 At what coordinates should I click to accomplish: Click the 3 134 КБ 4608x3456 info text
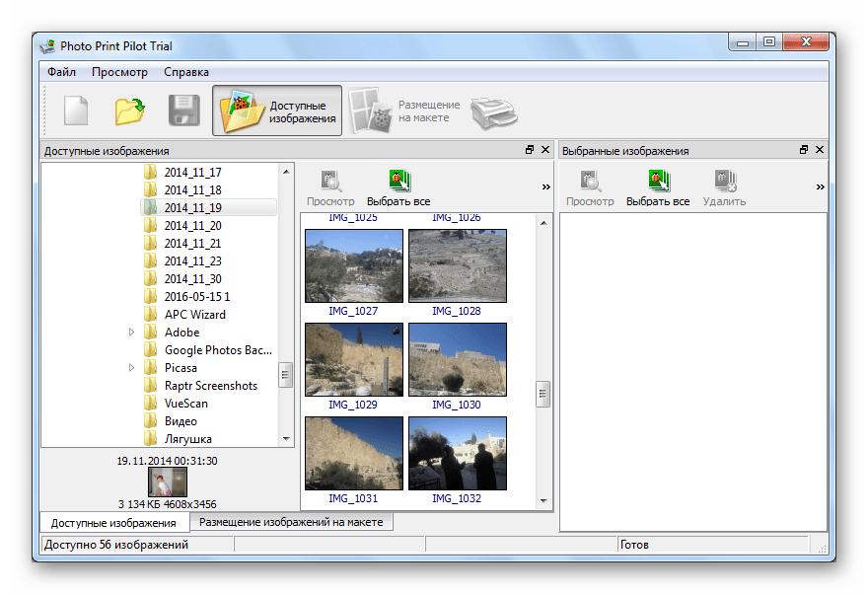(x=167, y=504)
